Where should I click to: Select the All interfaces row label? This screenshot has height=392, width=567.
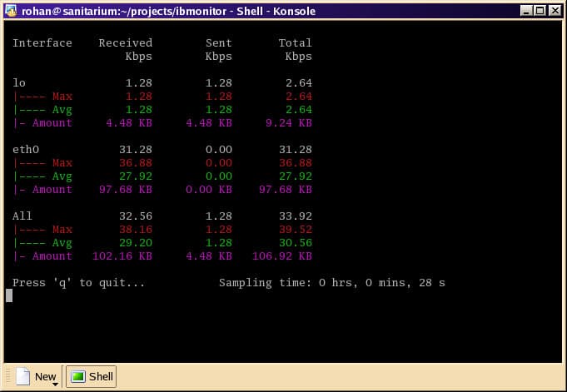tap(22, 216)
